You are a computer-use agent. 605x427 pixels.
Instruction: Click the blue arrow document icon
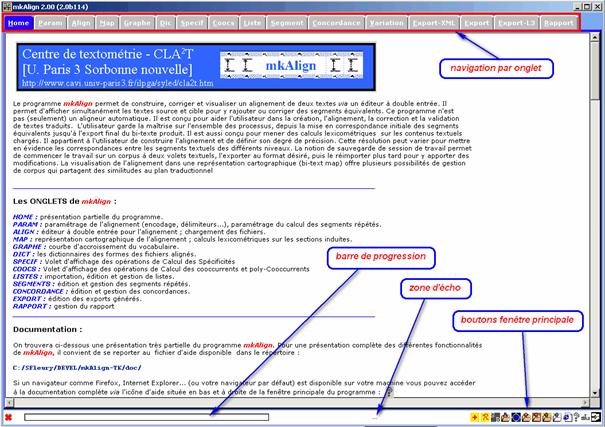pos(568,417)
